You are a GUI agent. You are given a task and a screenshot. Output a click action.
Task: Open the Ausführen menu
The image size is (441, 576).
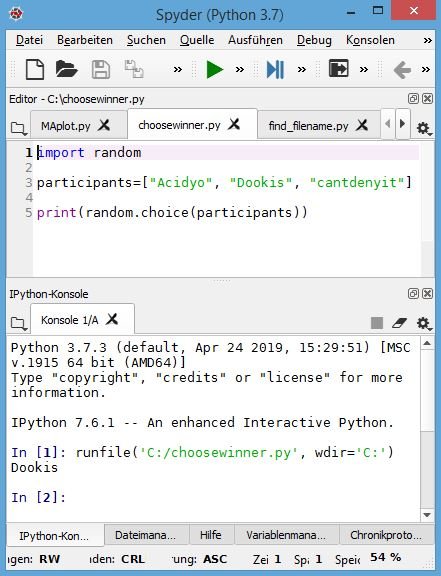tap(255, 40)
